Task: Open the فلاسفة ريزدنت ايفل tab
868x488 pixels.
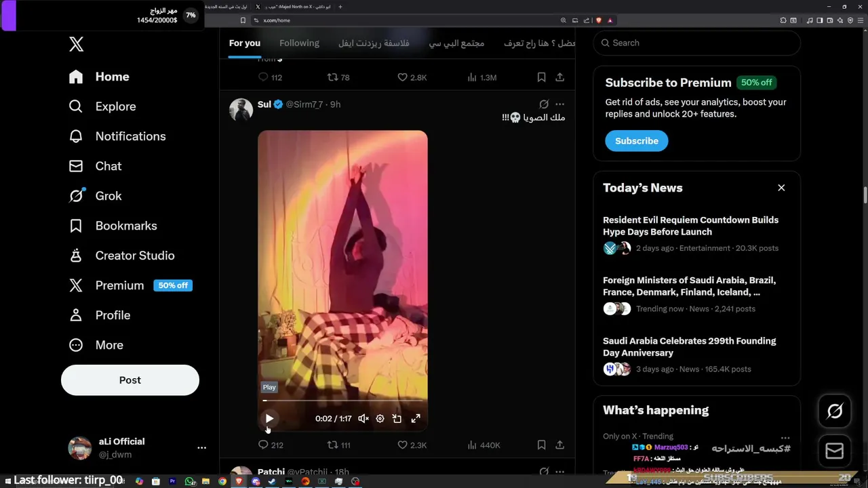Action: coord(374,43)
